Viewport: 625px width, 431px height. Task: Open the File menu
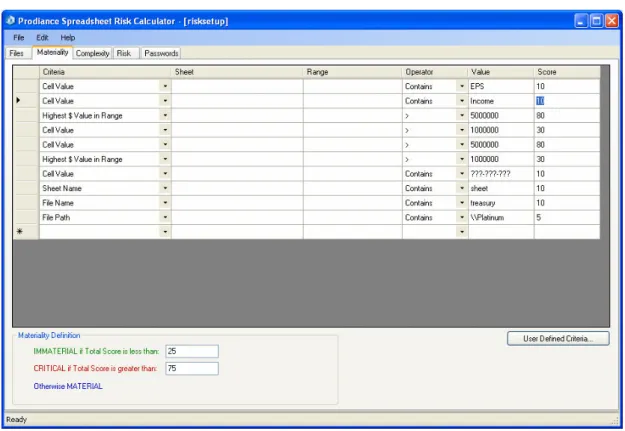[19, 37]
